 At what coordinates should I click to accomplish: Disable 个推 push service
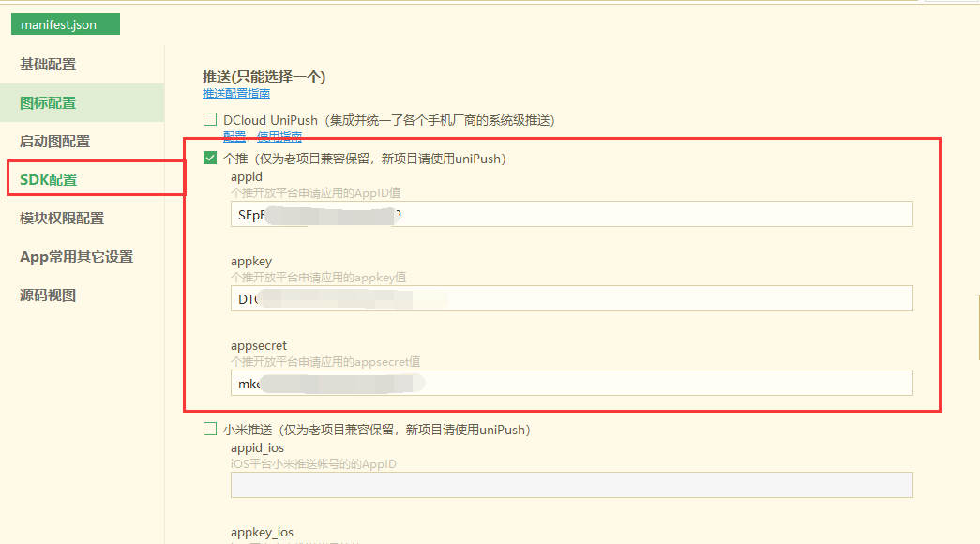coord(209,158)
